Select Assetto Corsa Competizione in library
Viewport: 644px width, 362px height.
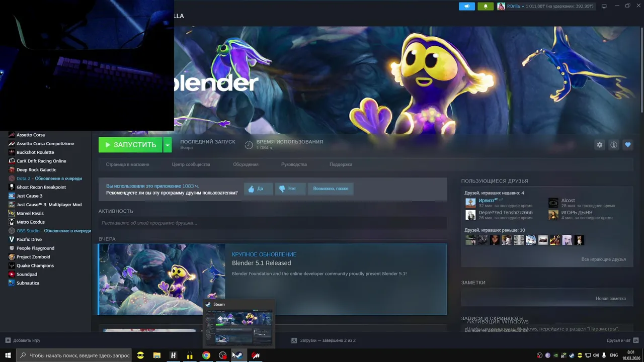(x=45, y=143)
